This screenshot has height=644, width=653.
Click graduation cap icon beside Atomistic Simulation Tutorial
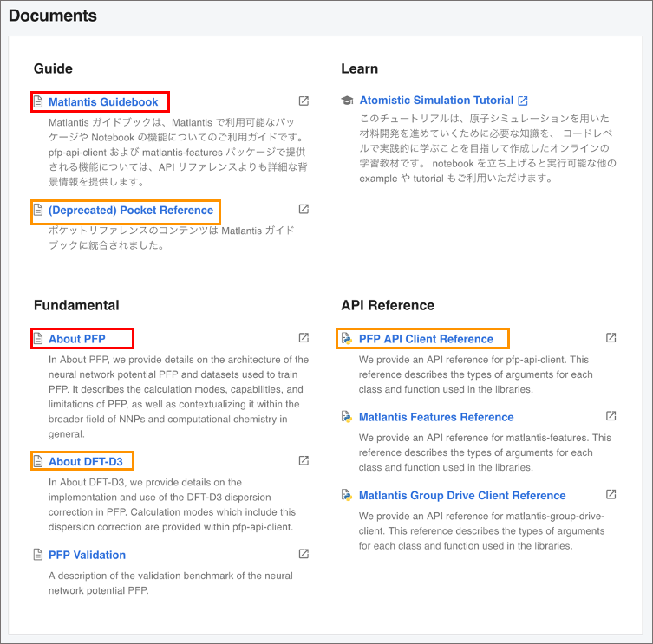click(347, 101)
